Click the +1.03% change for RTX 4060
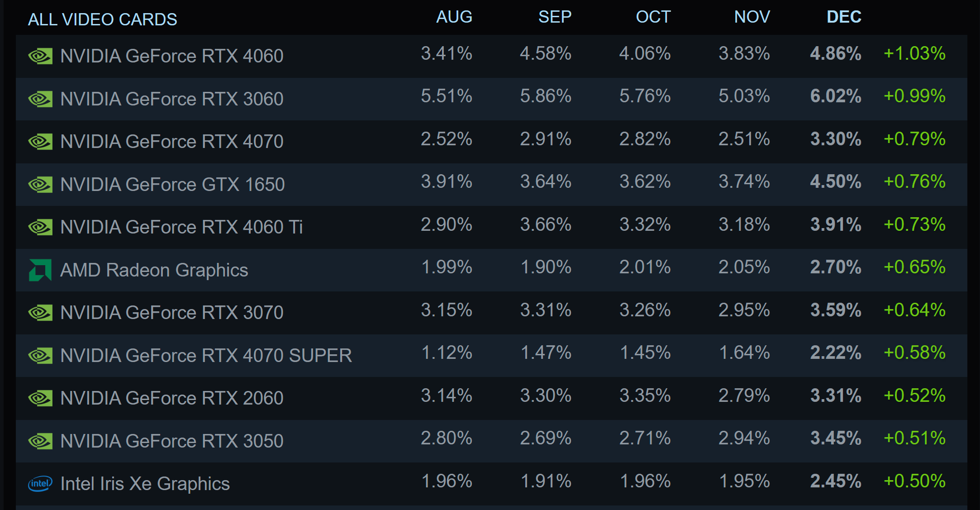The width and height of the screenshot is (980, 510). (x=914, y=53)
